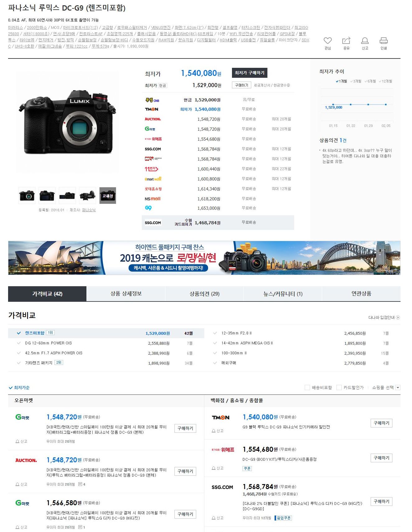
Task: Open the 위메프 logo in top price list
Action: (153, 139)
